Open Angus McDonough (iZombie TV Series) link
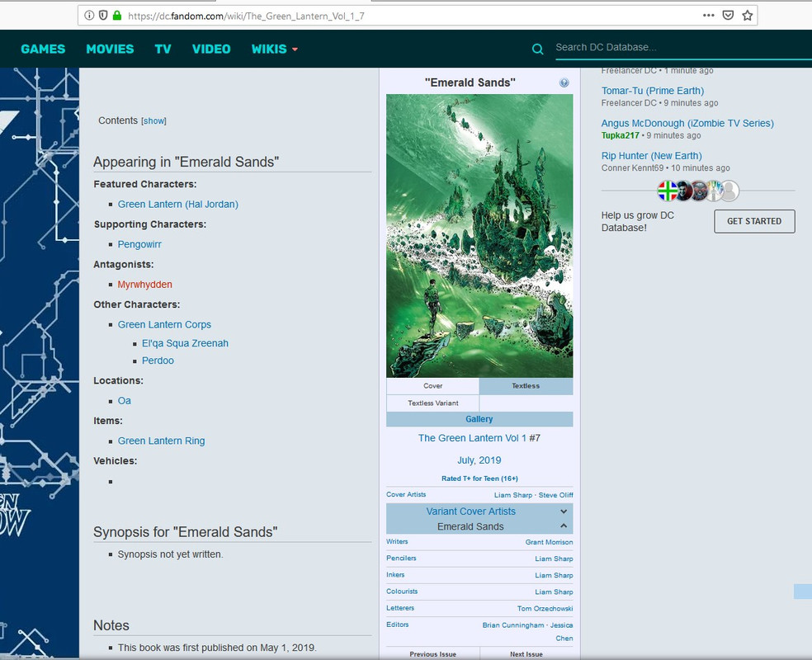The height and width of the screenshot is (660, 812). click(x=687, y=123)
